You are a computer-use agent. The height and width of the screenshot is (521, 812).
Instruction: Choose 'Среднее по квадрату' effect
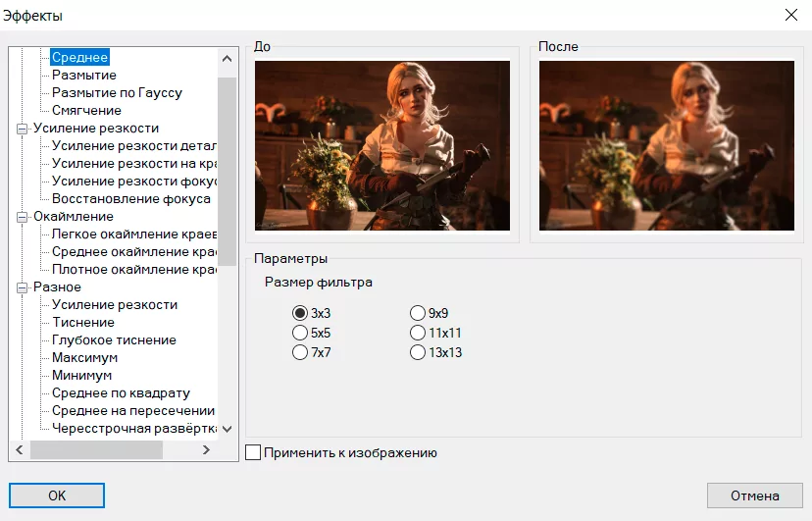121,393
